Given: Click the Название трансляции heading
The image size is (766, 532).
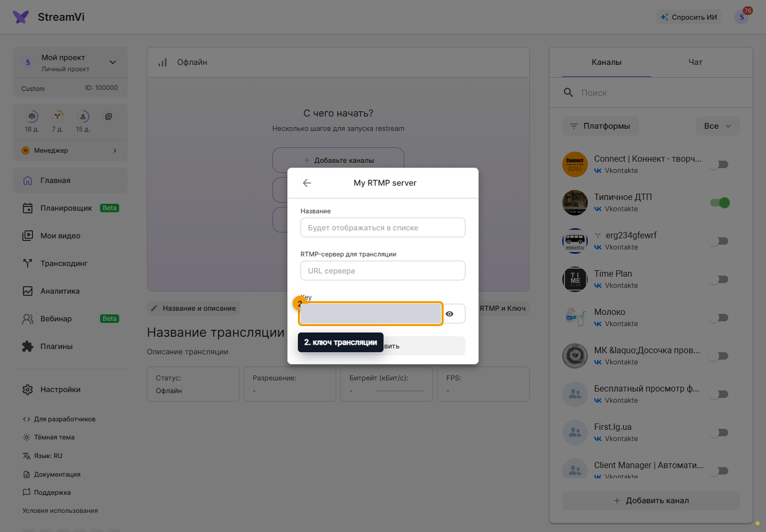Looking at the screenshot, I should pos(216,332).
